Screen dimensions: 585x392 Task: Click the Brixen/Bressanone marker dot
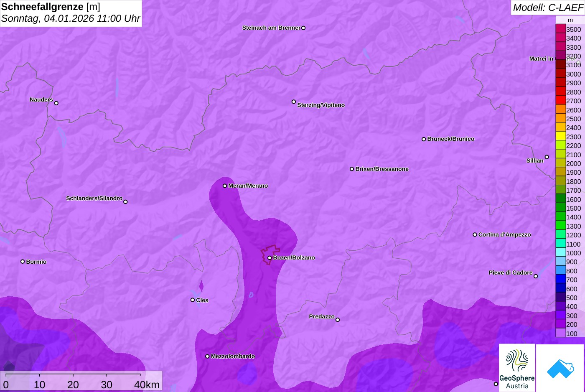(x=352, y=169)
